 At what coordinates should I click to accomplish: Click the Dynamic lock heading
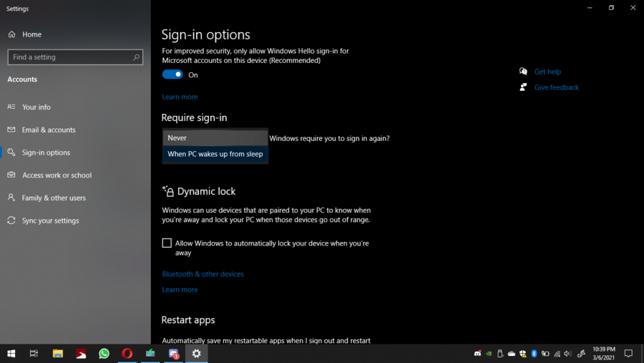click(206, 192)
